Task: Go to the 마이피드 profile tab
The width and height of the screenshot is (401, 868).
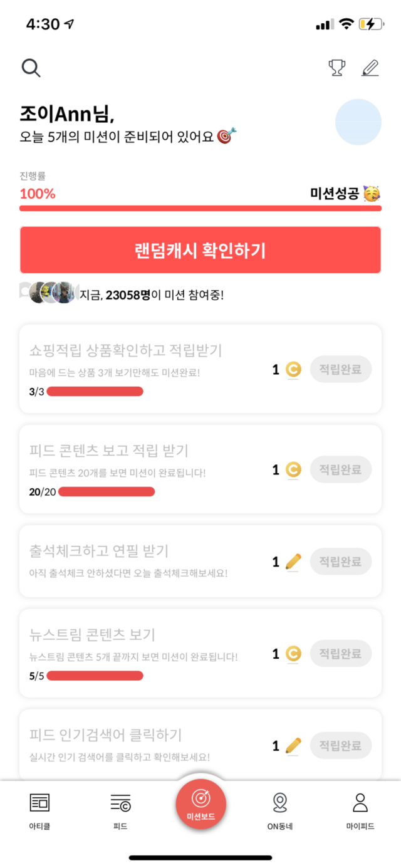Action: tap(360, 808)
